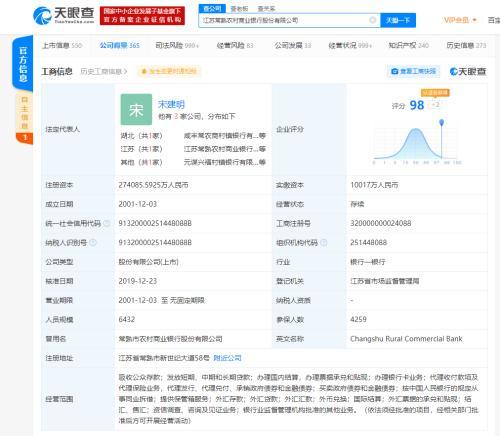
Task: Open the 元谋兴福村镇银行 company link
Action: [x=224, y=162]
